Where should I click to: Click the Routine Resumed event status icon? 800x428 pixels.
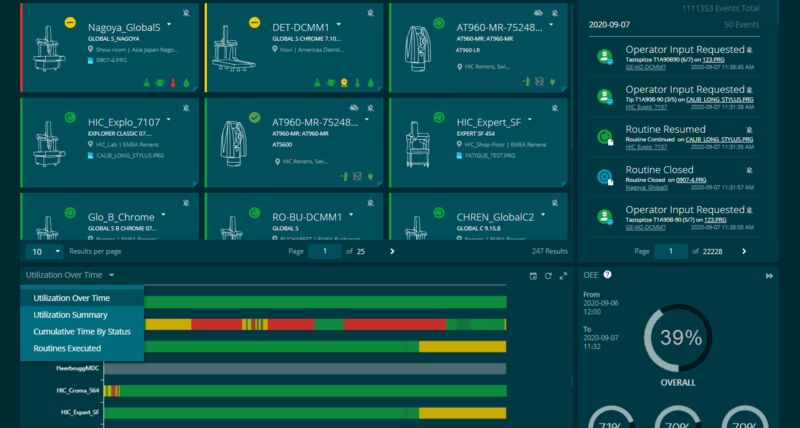point(604,136)
